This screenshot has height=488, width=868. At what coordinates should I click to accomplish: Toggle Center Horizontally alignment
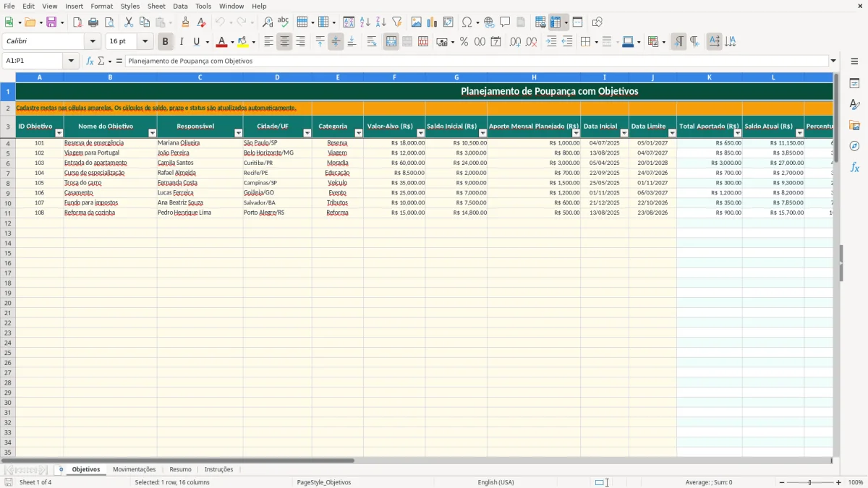[284, 42]
